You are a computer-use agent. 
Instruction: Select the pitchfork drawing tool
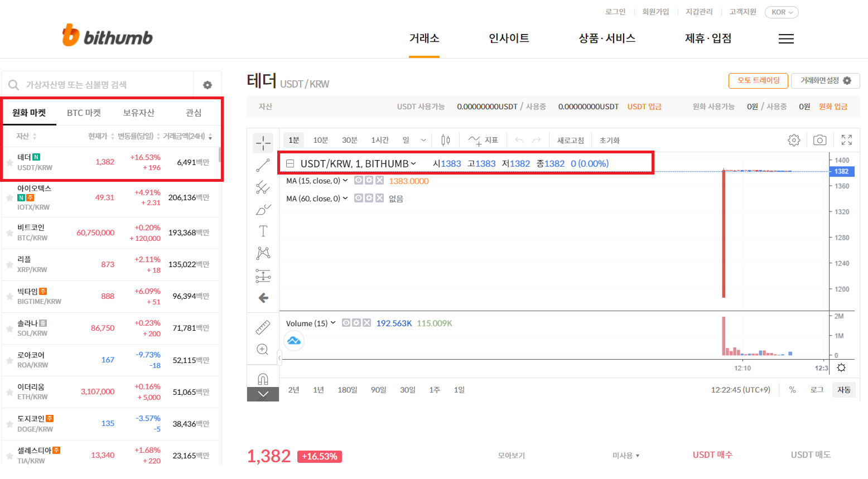(263, 187)
